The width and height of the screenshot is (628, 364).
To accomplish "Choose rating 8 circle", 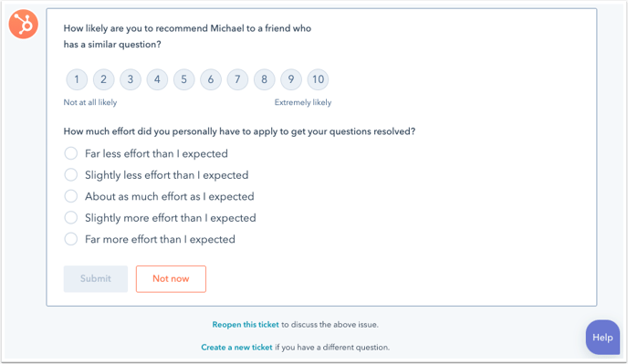I will click(x=265, y=79).
